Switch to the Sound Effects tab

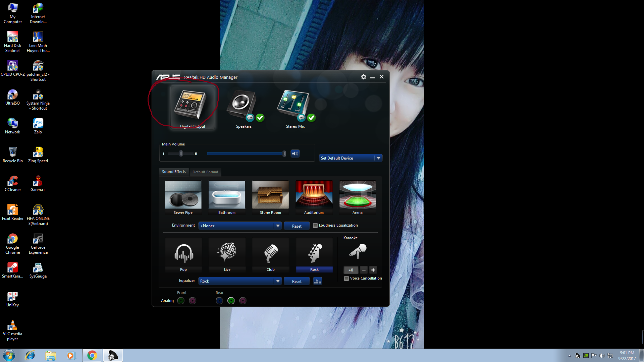[x=174, y=172]
